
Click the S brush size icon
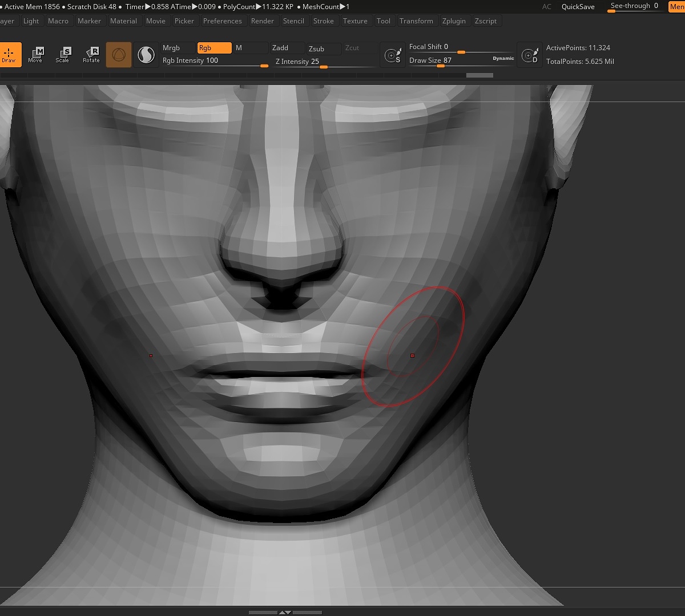[x=393, y=55]
